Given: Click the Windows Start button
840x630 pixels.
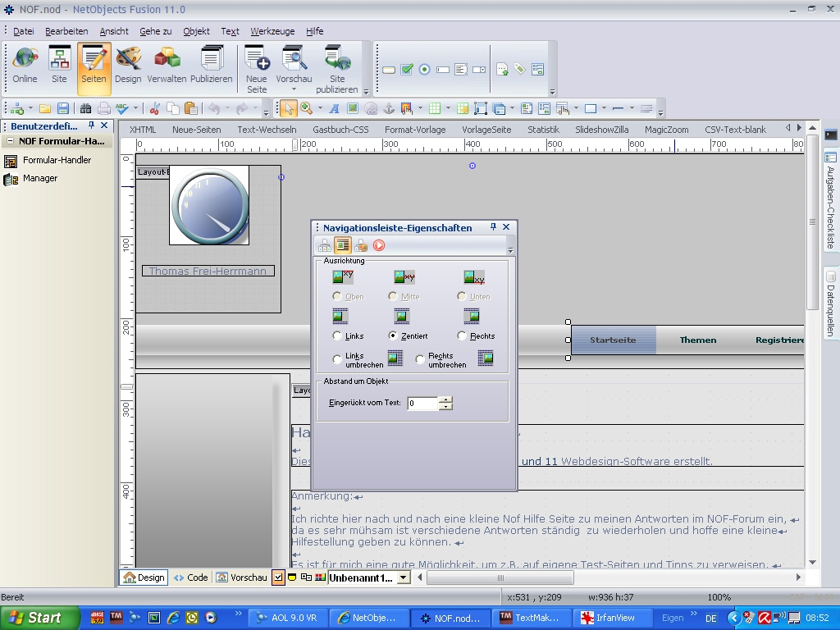Looking at the screenshot, I should pos(36,618).
